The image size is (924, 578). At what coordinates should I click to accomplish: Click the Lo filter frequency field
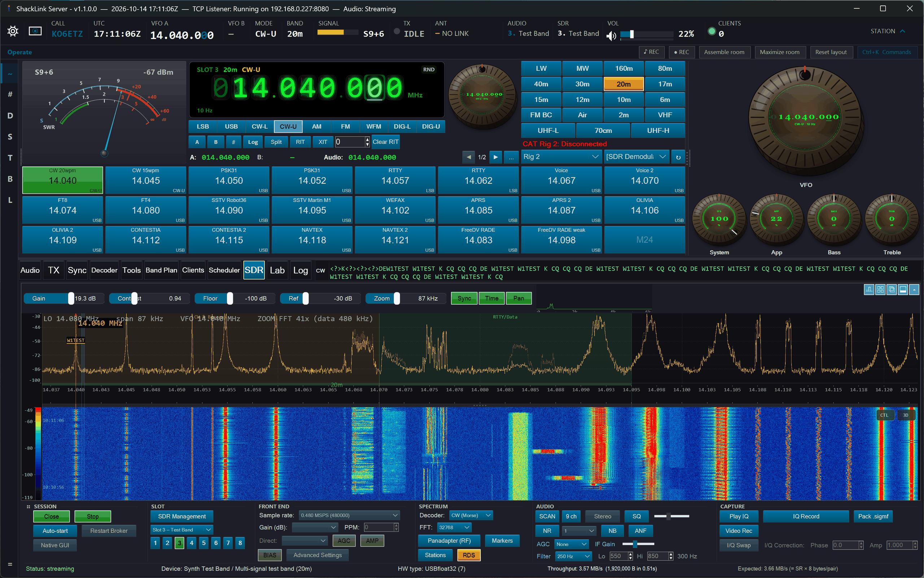(x=619, y=556)
